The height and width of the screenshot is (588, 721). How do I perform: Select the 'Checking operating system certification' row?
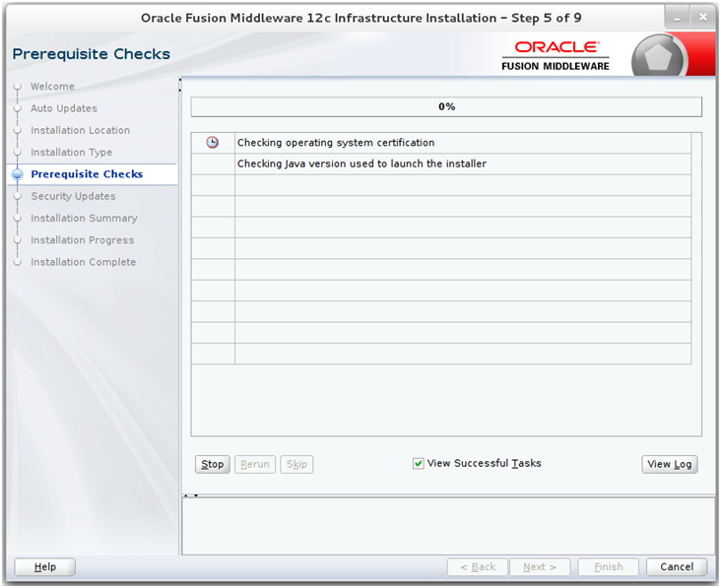point(441,143)
